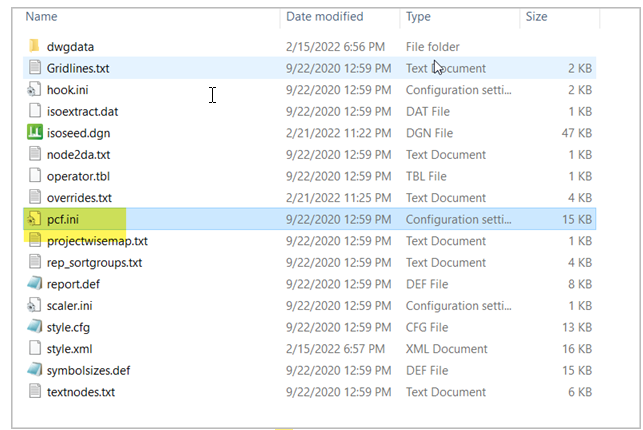Image resolution: width=643 pixels, height=430 pixels.
Task: Select the operator.tbl file name
Action: pyautogui.click(x=81, y=176)
